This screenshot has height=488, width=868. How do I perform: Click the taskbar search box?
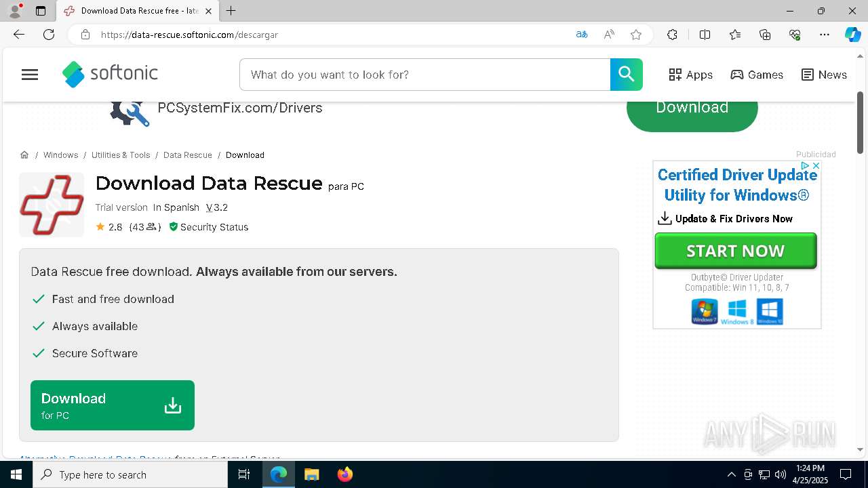pyautogui.click(x=130, y=474)
